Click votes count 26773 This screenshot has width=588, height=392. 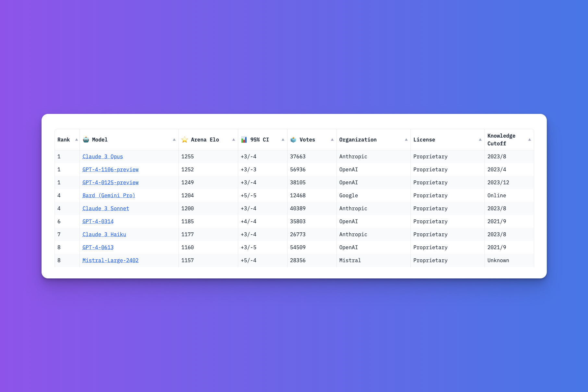pos(298,234)
